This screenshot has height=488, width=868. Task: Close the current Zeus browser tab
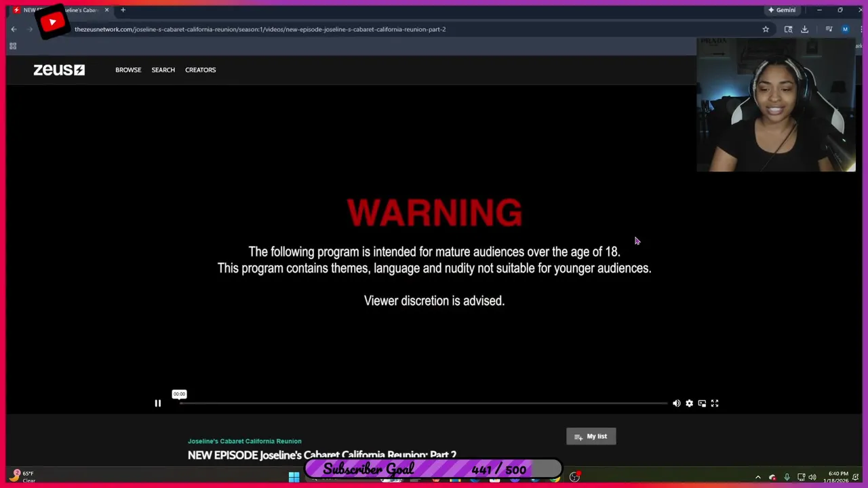tap(106, 10)
